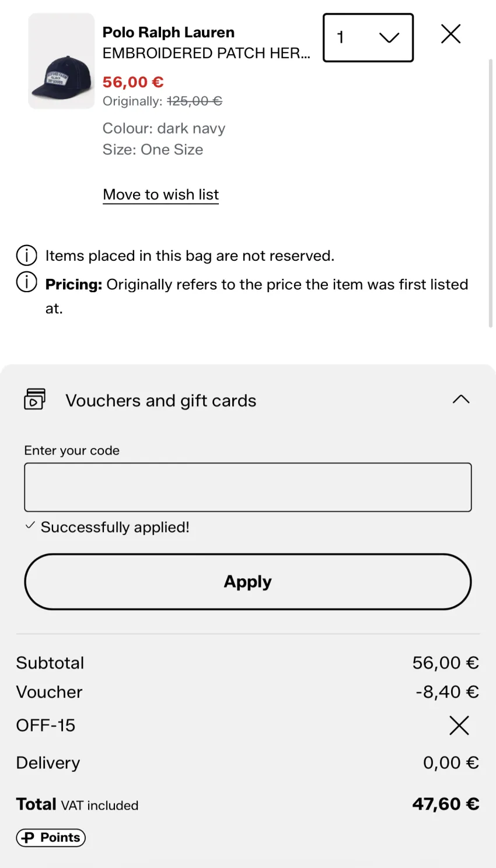The width and height of the screenshot is (496, 868).
Task: Click the Successfully applied checkmark
Action: [30, 526]
